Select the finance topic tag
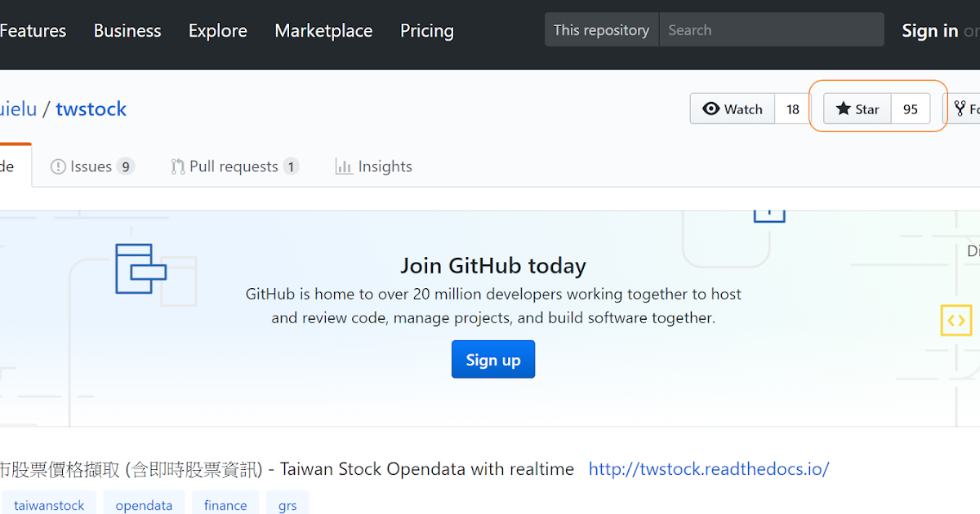 225,505
